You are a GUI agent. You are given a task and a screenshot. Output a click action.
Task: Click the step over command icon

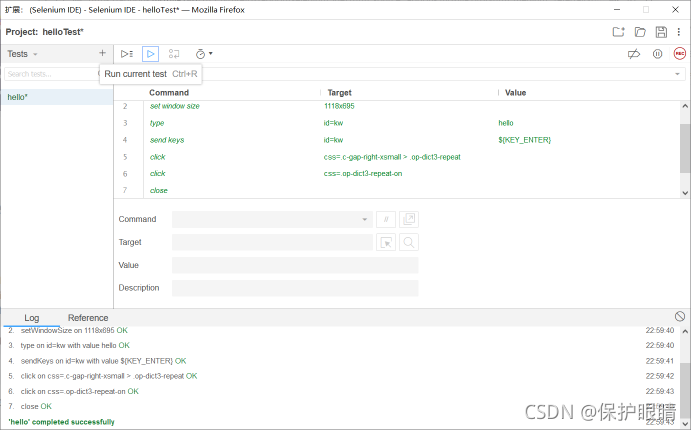[174, 54]
